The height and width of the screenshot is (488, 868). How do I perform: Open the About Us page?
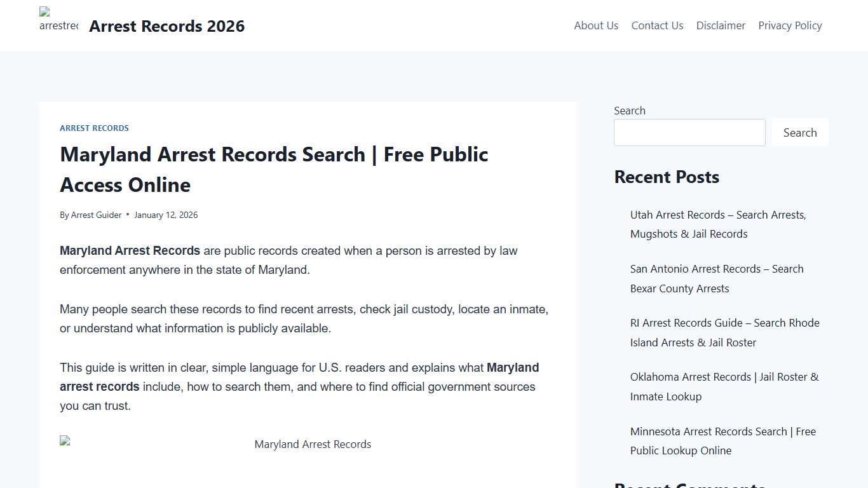point(595,25)
